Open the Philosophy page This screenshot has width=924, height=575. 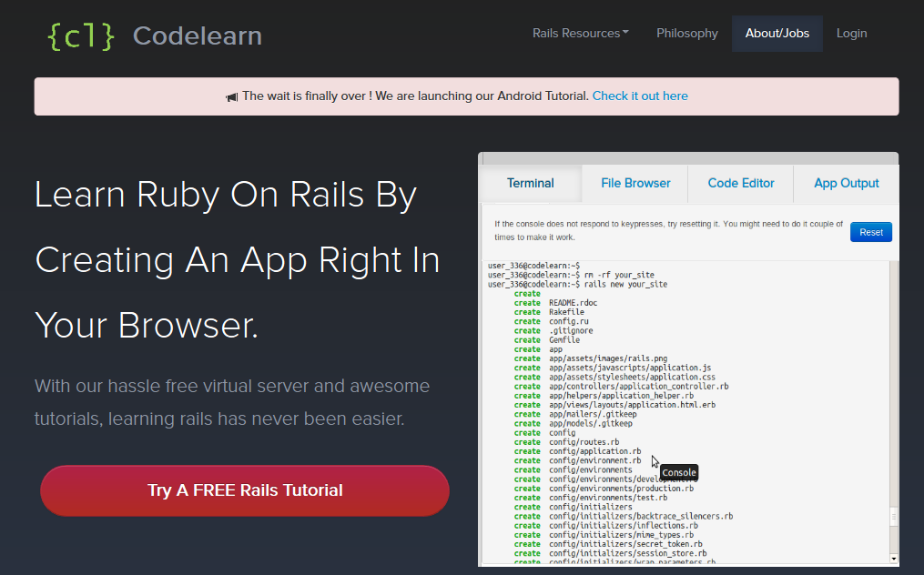687,34
